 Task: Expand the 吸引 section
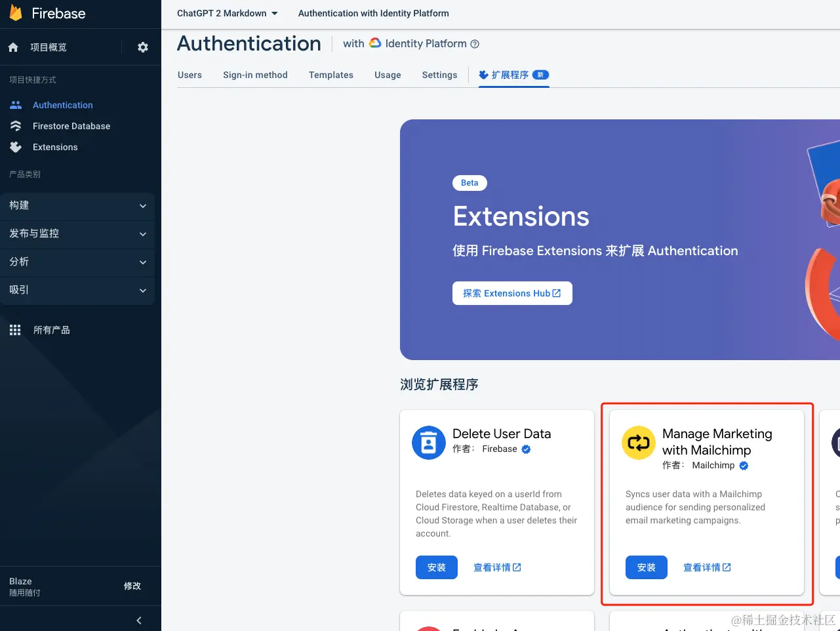tap(77, 291)
